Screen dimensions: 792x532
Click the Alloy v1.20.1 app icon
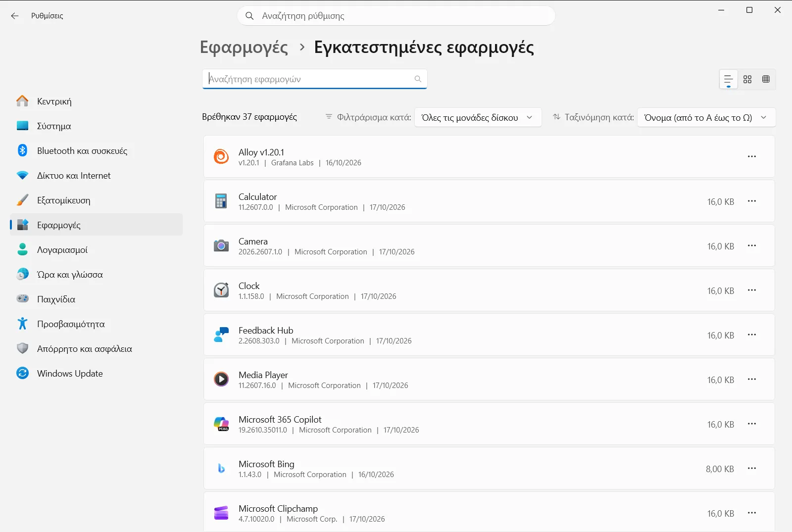coord(221,156)
